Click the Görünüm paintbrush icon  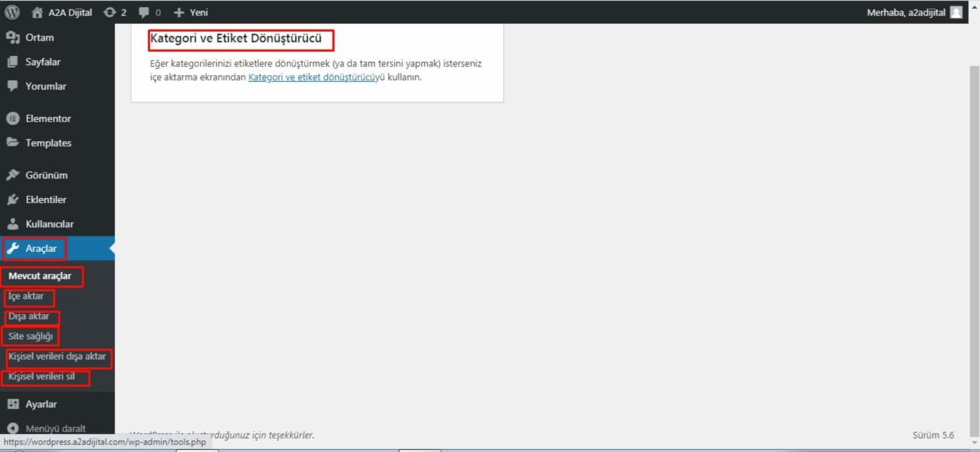(12, 175)
